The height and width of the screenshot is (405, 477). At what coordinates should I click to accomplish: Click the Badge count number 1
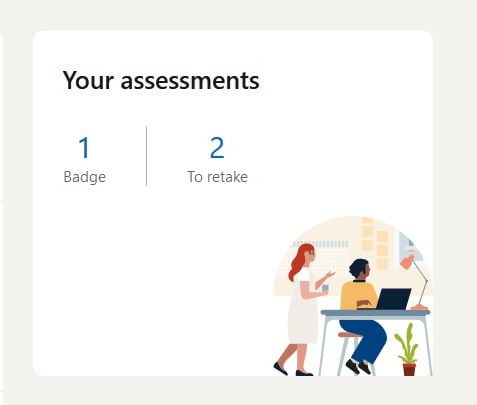(84, 147)
